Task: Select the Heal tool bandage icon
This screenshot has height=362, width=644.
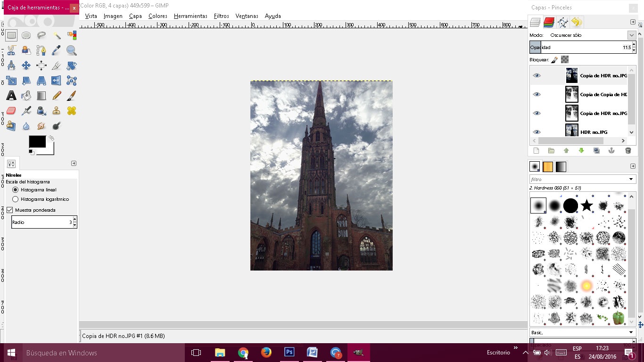Action: coord(72,111)
